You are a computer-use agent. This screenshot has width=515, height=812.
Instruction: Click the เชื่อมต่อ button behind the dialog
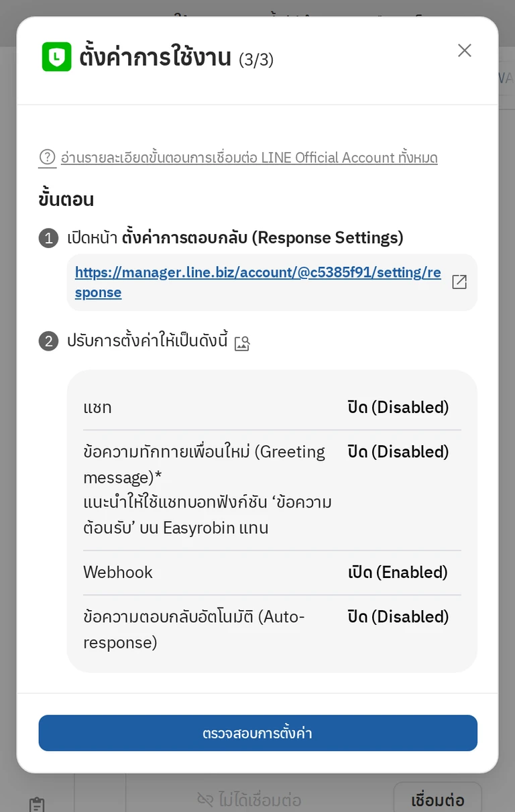click(437, 799)
